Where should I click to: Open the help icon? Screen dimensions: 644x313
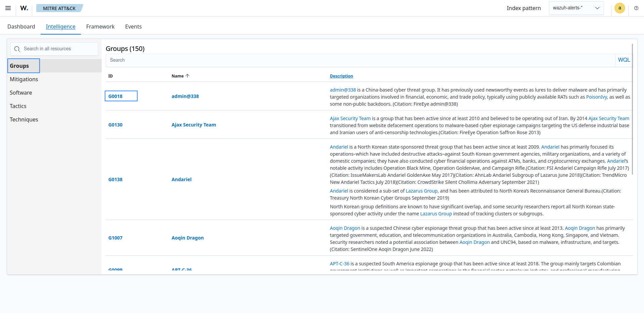[636, 8]
